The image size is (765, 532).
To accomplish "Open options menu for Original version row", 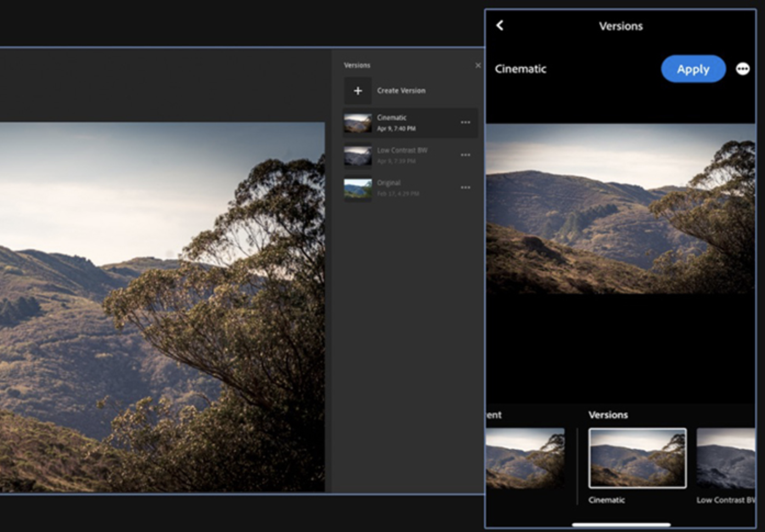I will [x=465, y=188].
